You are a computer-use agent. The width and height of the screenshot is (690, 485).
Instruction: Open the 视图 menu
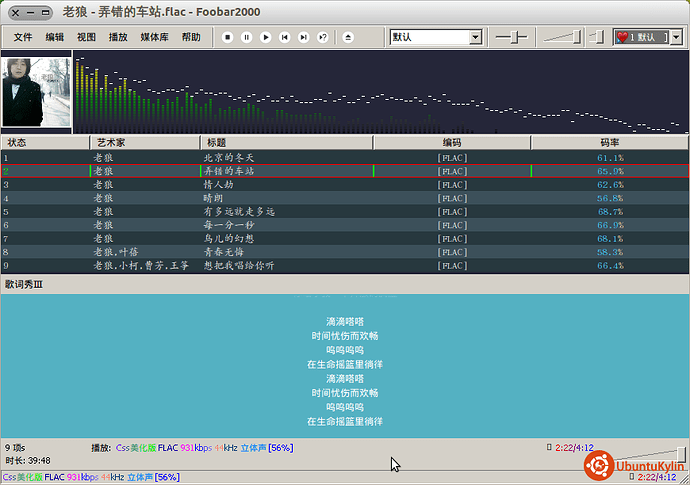86,37
